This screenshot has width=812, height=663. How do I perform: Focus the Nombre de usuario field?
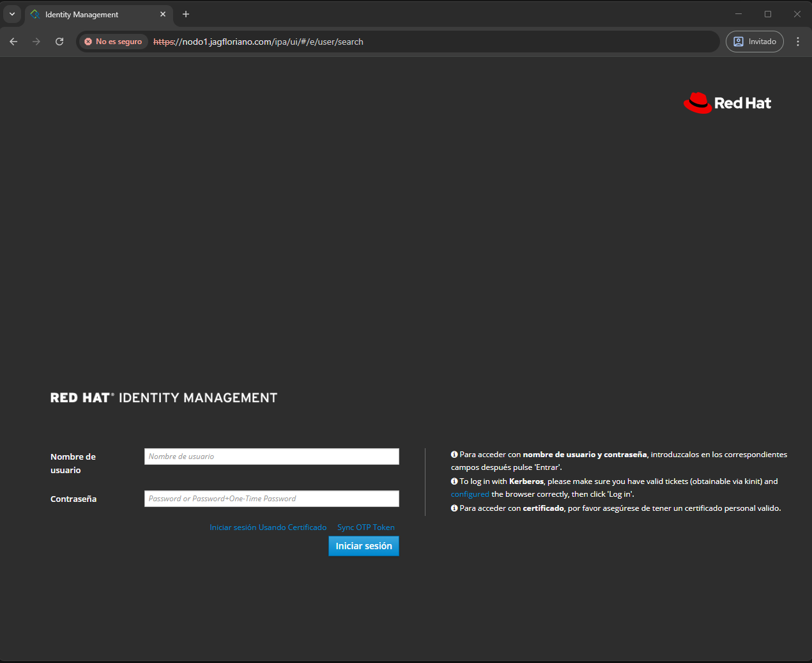[272, 456]
